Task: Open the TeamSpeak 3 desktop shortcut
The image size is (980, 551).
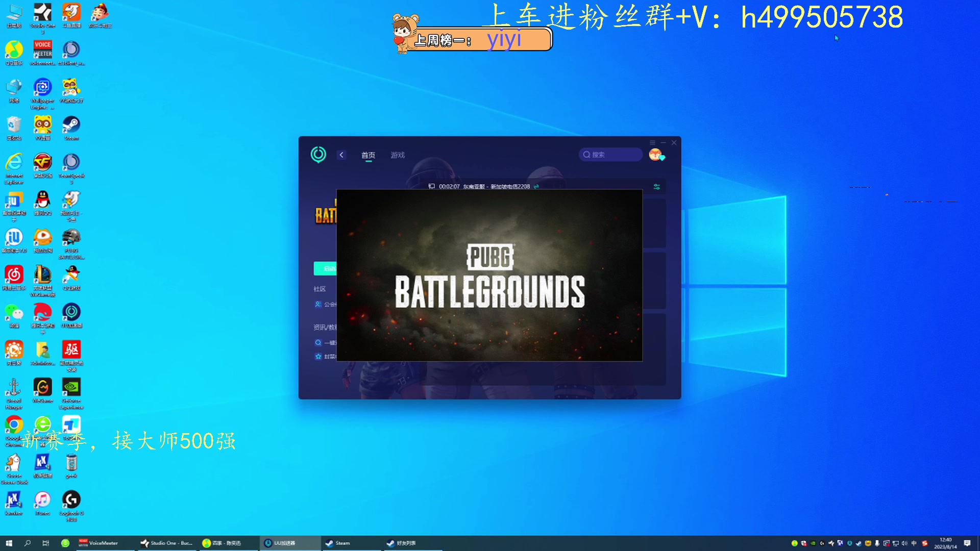Action: (x=71, y=168)
